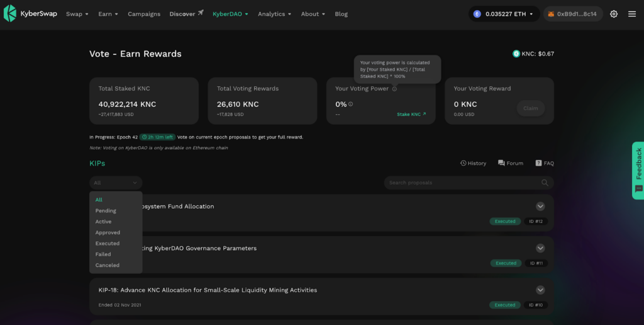Click the MetaMask fox icon

pyautogui.click(x=551, y=14)
